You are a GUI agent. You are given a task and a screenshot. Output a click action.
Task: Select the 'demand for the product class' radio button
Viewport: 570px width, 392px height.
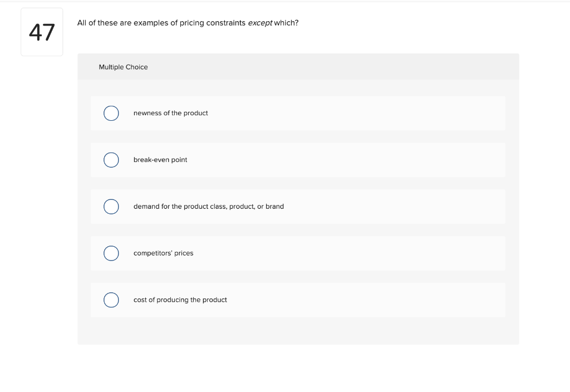click(111, 207)
